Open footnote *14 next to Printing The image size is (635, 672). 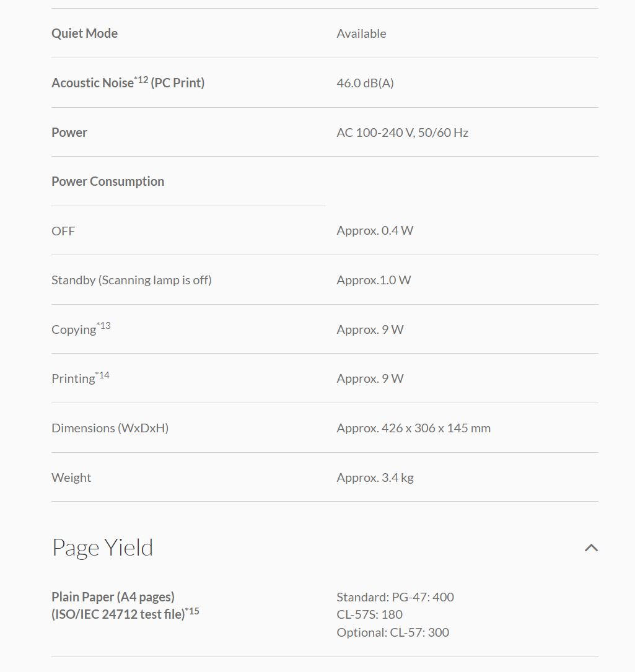(103, 375)
